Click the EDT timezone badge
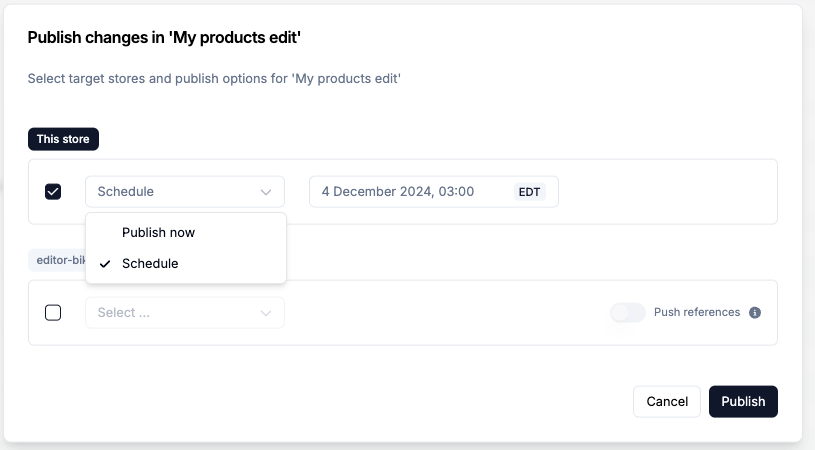The width and height of the screenshot is (815, 450). pos(529,192)
